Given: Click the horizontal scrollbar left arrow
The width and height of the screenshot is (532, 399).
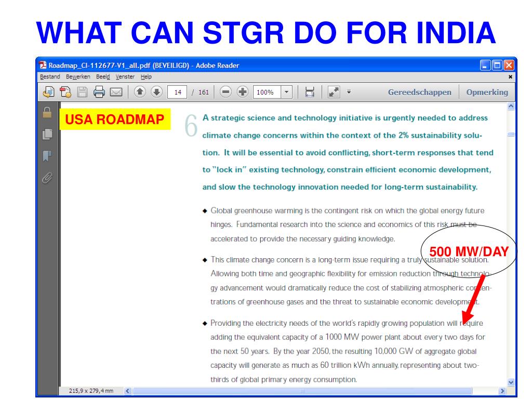Looking at the screenshot, I should click(x=128, y=391).
